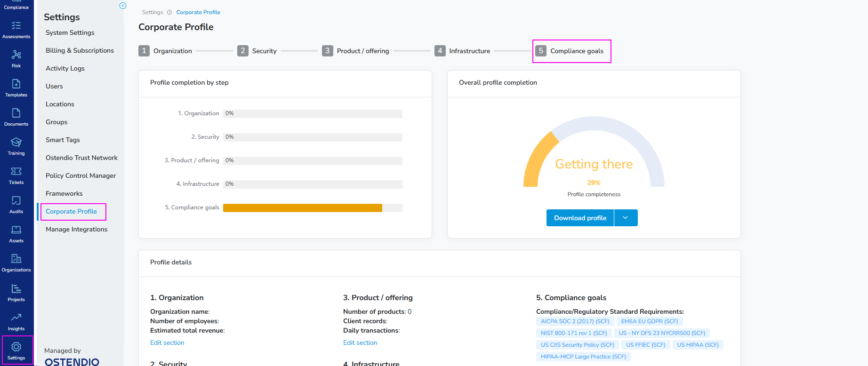Click the Product / offering 0% progress bar
The image size is (868, 366).
[313, 160]
